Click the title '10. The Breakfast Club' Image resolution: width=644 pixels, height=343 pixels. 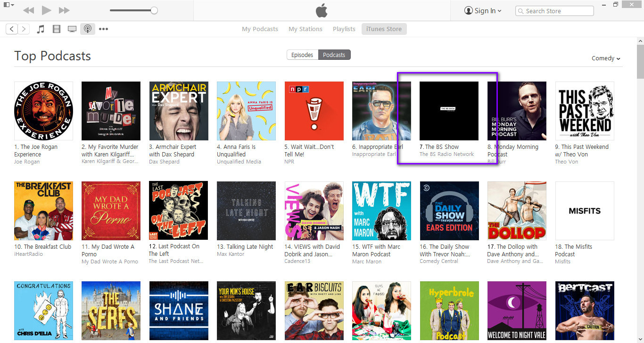(43, 247)
